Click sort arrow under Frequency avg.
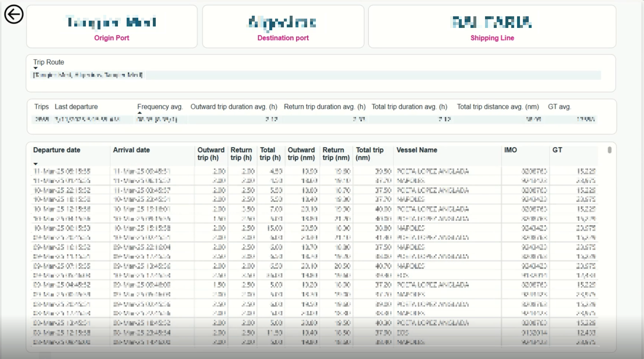 tap(140, 113)
